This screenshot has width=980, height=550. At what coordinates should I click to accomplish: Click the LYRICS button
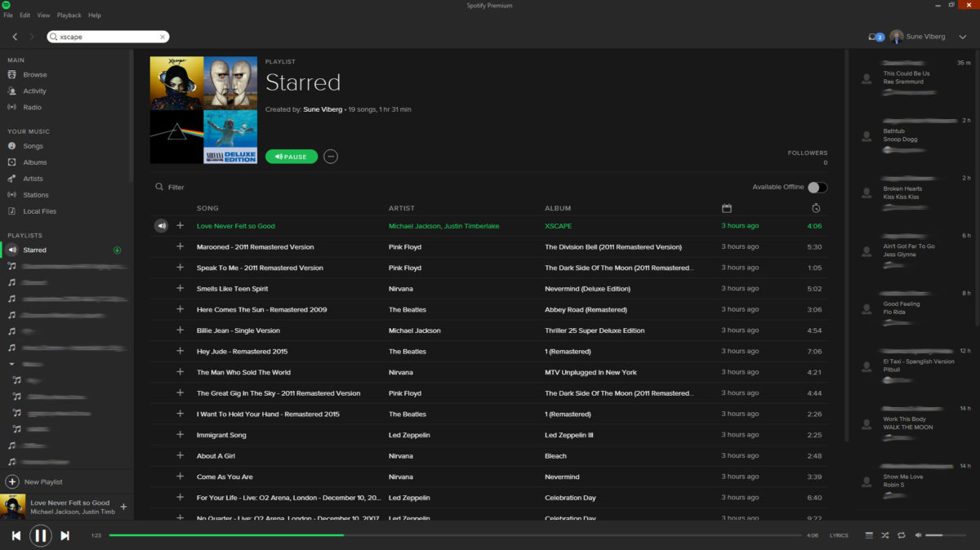point(839,535)
